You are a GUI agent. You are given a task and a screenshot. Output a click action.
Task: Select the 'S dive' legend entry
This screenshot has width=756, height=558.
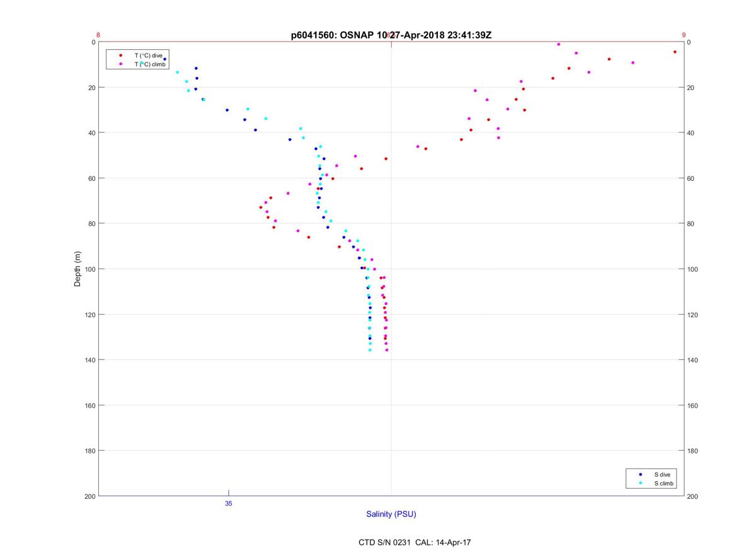661,474
